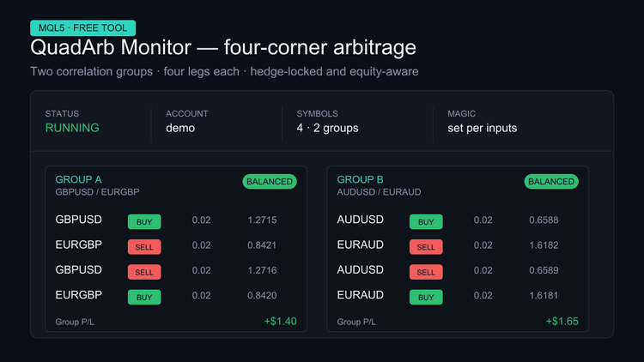Click the AUDUSD symbol in the 0.6589 row
644x362 pixels.
[360, 269]
